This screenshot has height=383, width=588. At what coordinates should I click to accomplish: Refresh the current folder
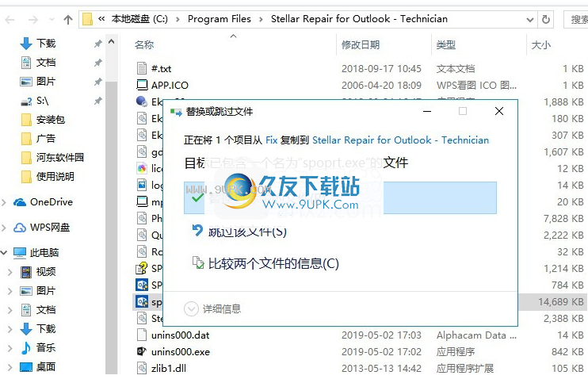pyautogui.click(x=546, y=19)
